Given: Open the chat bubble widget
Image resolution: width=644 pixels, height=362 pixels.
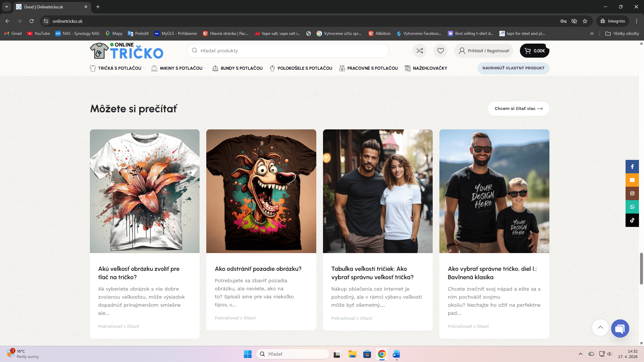Looking at the screenshot, I should click(x=620, y=328).
